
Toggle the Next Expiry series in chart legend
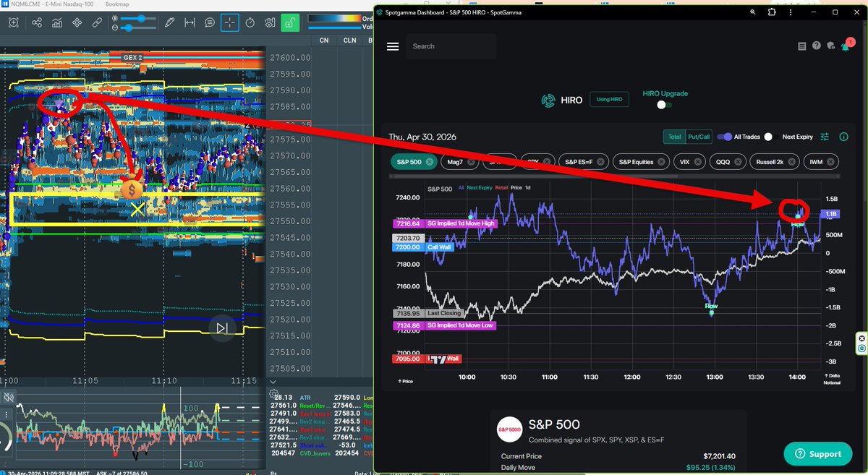(479, 188)
